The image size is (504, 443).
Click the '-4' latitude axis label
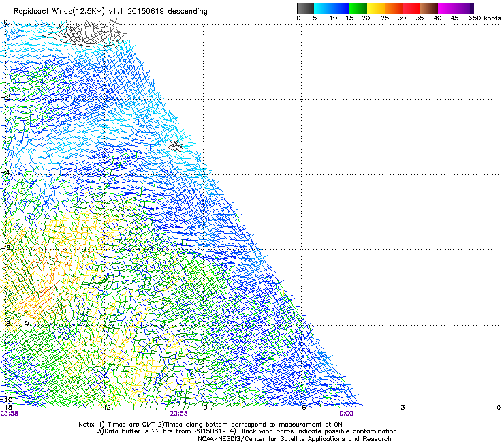5,172
